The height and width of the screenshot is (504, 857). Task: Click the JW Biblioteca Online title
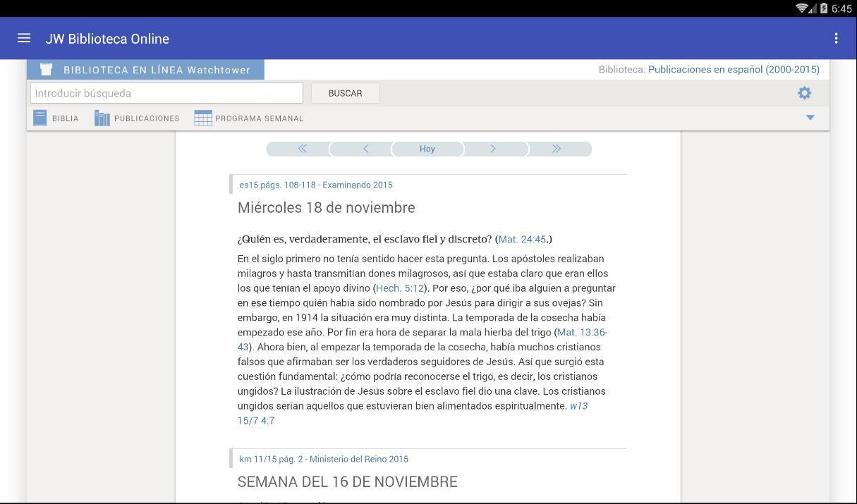coord(107,39)
